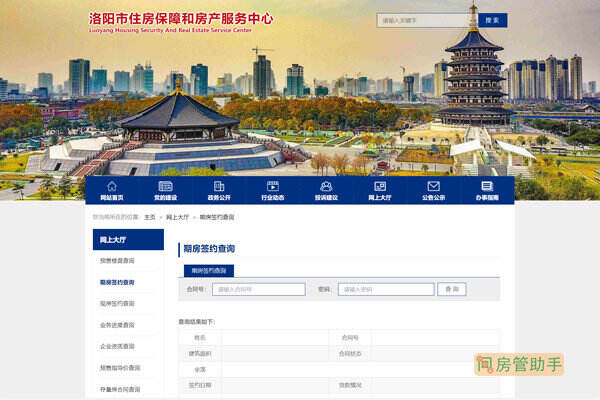Open 业务进度查询 in the sidebar
The image size is (600, 400).
tap(117, 325)
